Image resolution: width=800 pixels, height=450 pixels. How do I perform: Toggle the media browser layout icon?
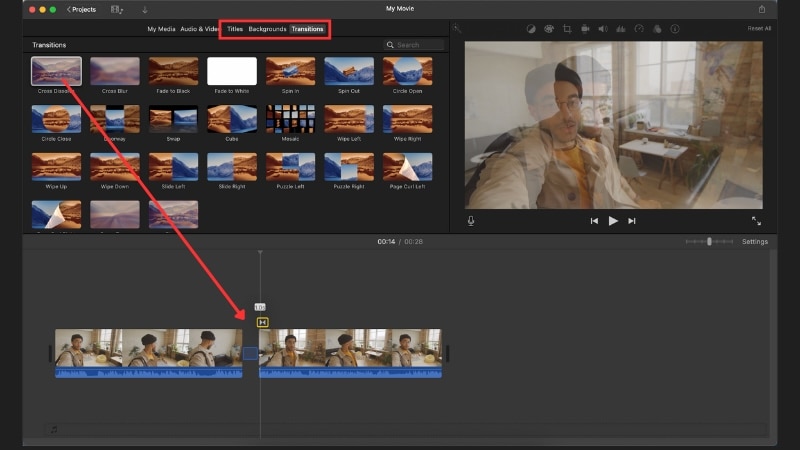click(117, 10)
